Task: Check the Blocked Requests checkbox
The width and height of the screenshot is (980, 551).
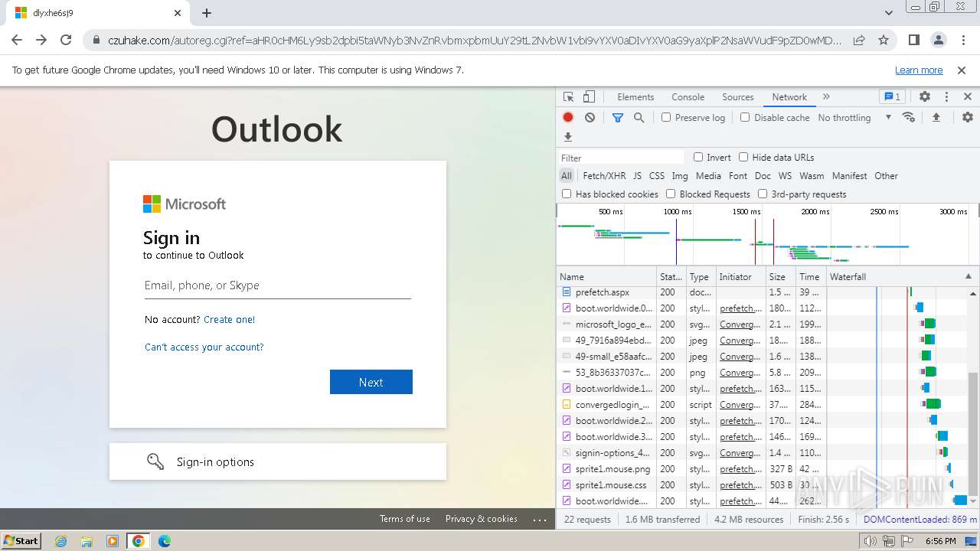Action: point(671,194)
